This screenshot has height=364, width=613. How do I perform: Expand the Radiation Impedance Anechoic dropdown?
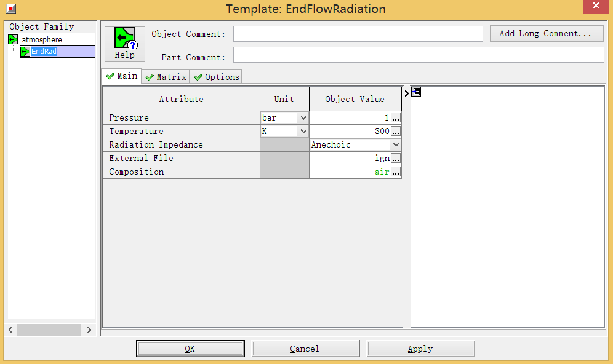396,144
